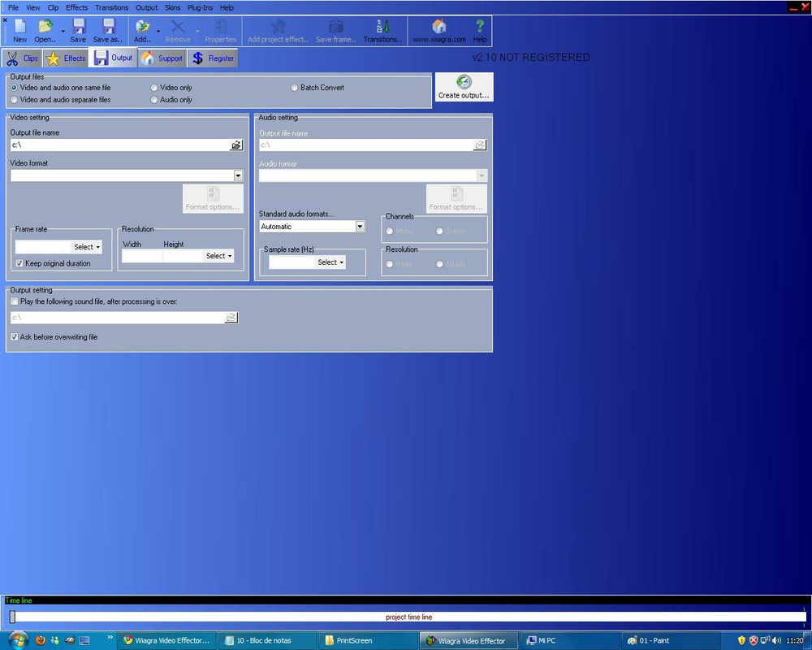The height and width of the screenshot is (650, 812).
Task: Select the Stereo channel option
Action: pyautogui.click(x=451, y=232)
